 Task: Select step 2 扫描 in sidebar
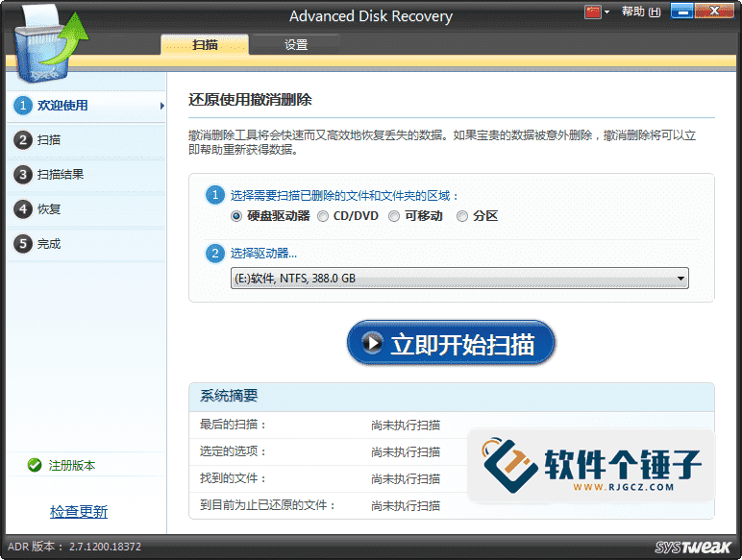[87, 140]
